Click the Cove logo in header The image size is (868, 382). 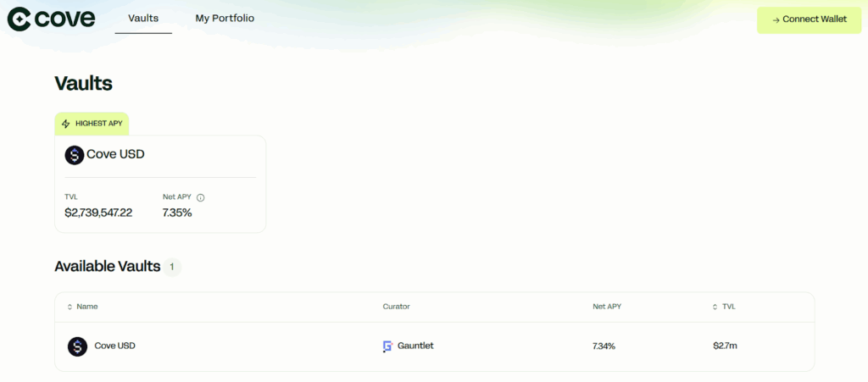51,19
